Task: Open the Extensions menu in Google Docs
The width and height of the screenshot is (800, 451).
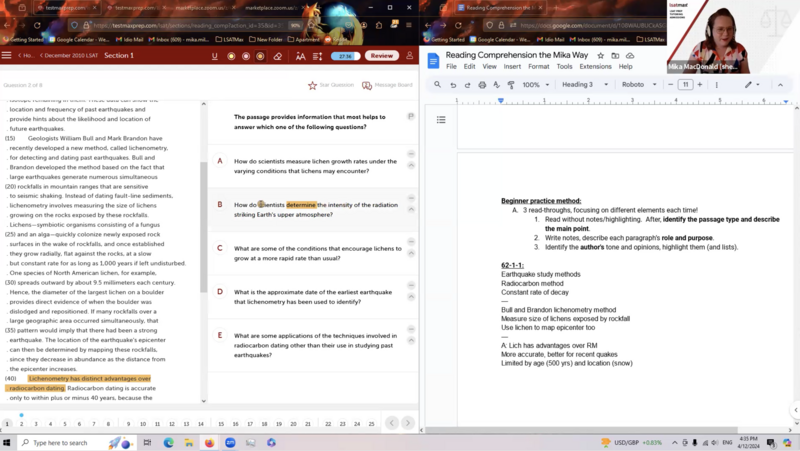Action: coord(595,66)
